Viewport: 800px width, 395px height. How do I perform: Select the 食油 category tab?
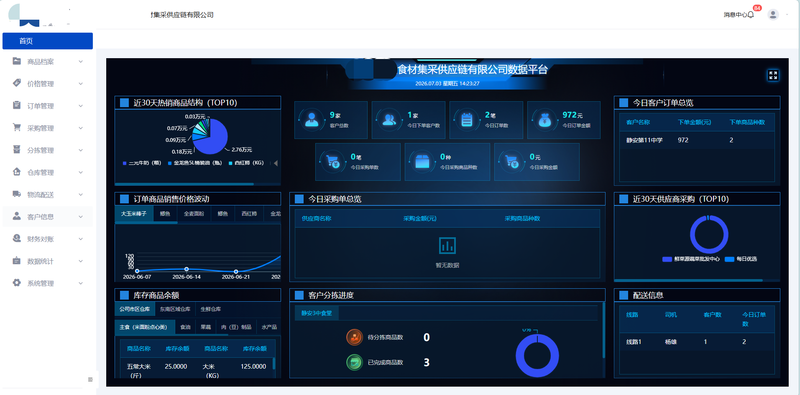[185, 327]
